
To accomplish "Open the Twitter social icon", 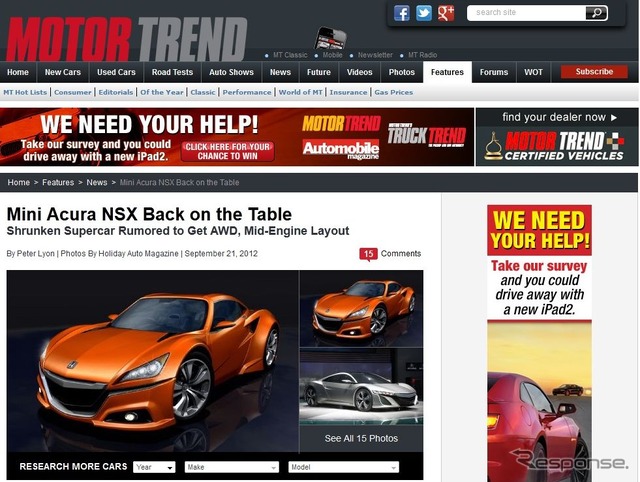I will click(x=424, y=13).
